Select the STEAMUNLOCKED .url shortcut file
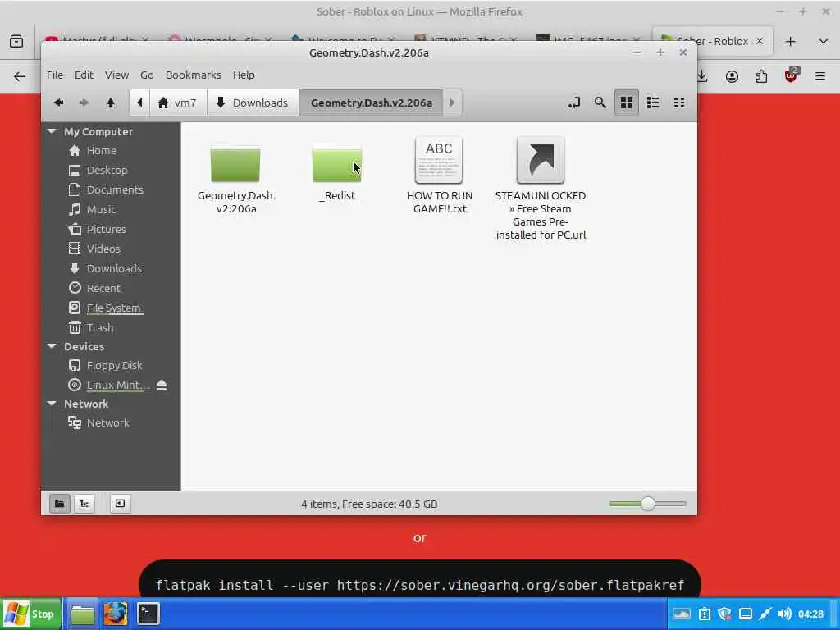840x630 pixels. tap(541, 189)
